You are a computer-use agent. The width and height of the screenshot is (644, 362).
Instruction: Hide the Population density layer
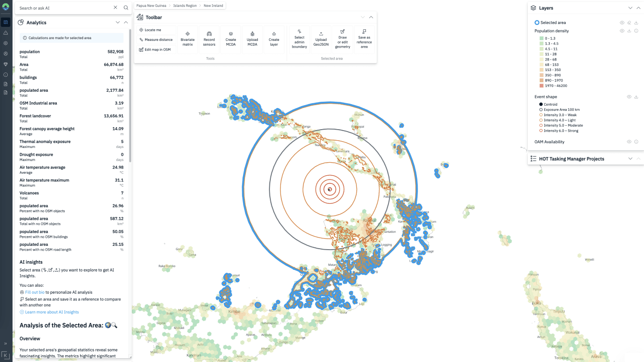click(622, 31)
